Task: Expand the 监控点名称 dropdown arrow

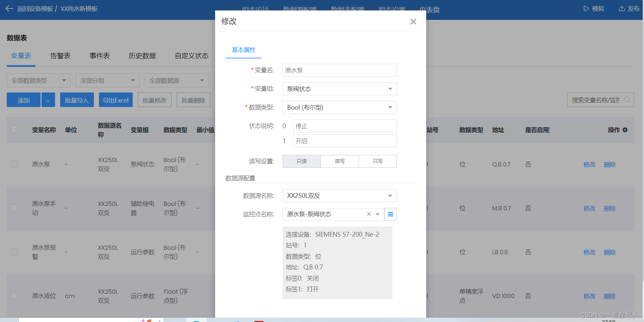Action: tap(378, 214)
